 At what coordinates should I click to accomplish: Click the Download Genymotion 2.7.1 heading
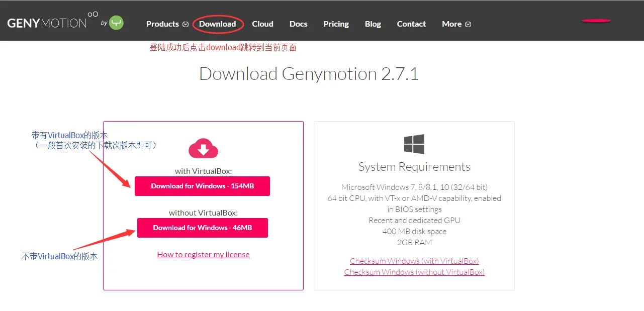point(309,74)
